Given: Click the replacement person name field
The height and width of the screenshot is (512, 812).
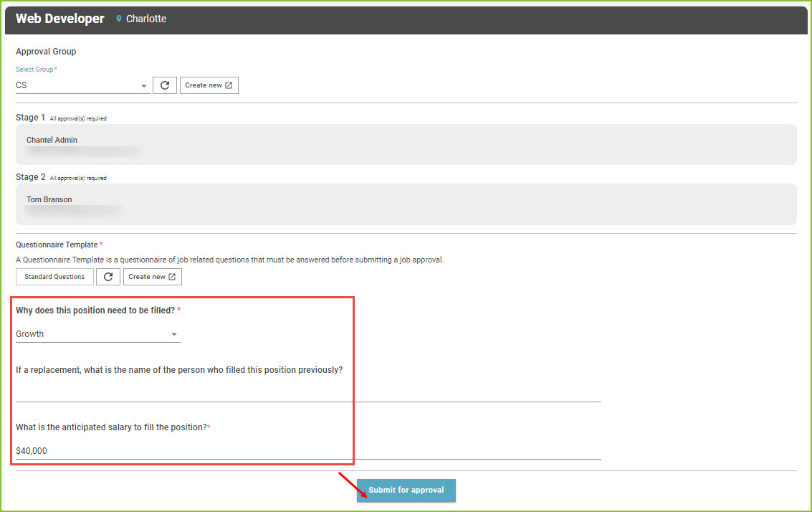Looking at the screenshot, I should [x=308, y=393].
